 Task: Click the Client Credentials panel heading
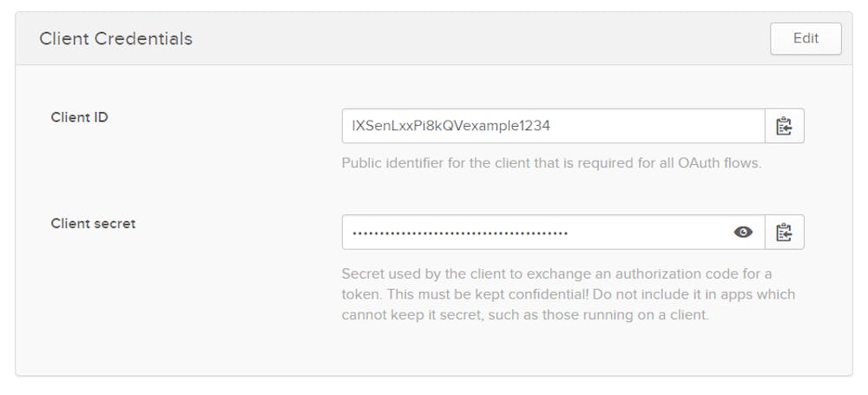115,39
